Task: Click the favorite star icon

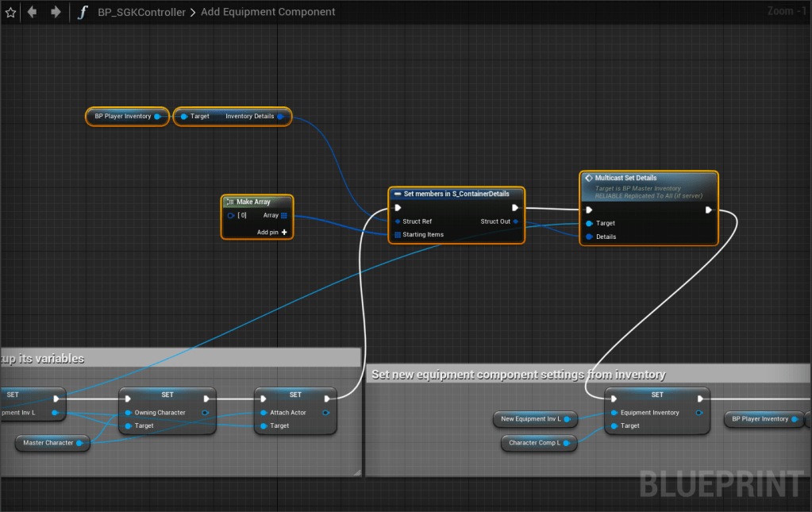Action: click(10, 12)
